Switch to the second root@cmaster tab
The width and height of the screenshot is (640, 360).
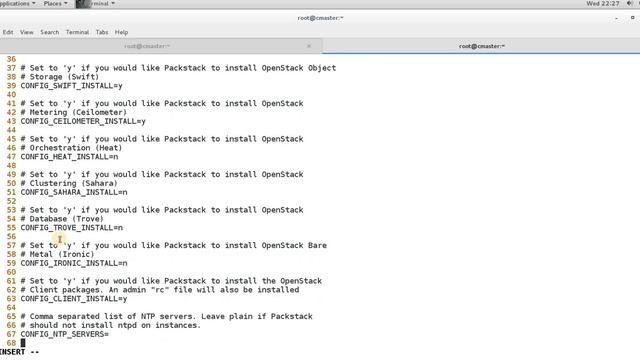coord(482,46)
